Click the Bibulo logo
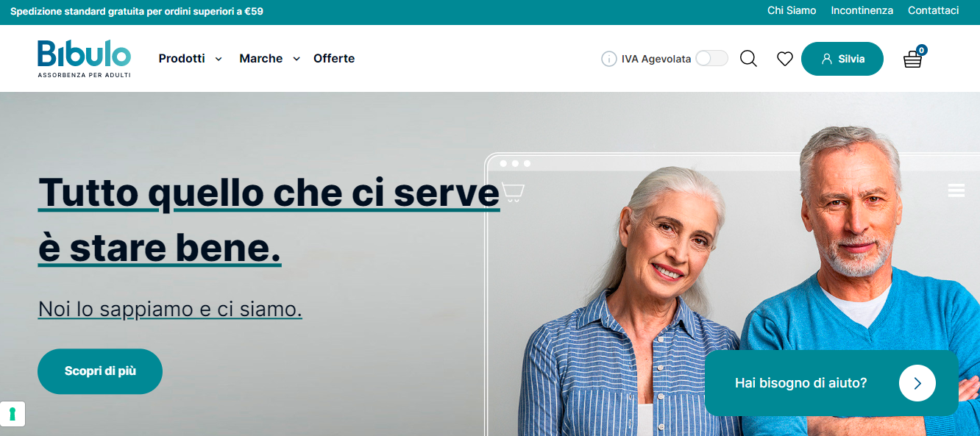 tap(84, 58)
